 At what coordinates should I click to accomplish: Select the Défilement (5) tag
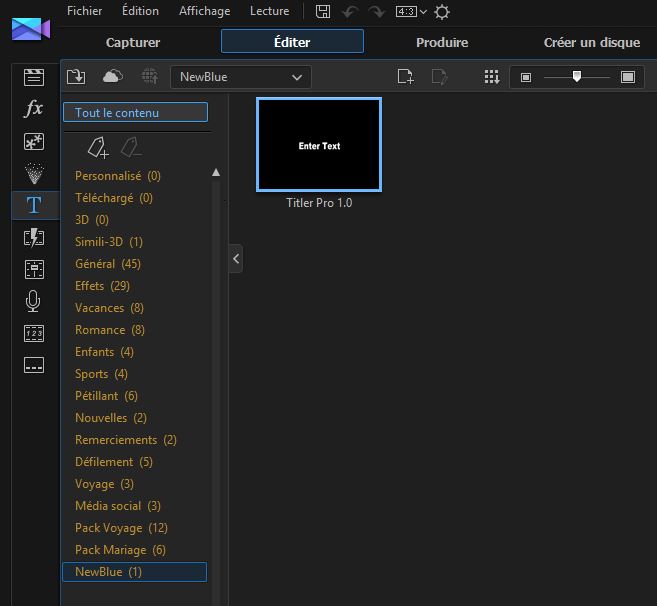[114, 462]
